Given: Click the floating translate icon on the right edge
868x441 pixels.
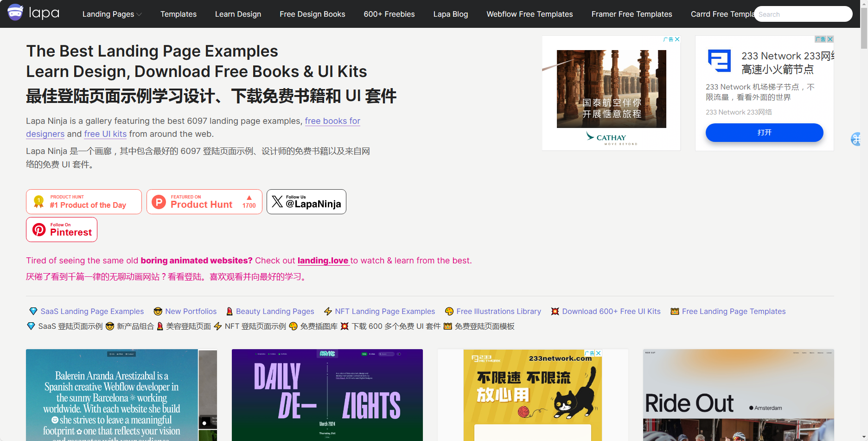Looking at the screenshot, I should (x=856, y=139).
